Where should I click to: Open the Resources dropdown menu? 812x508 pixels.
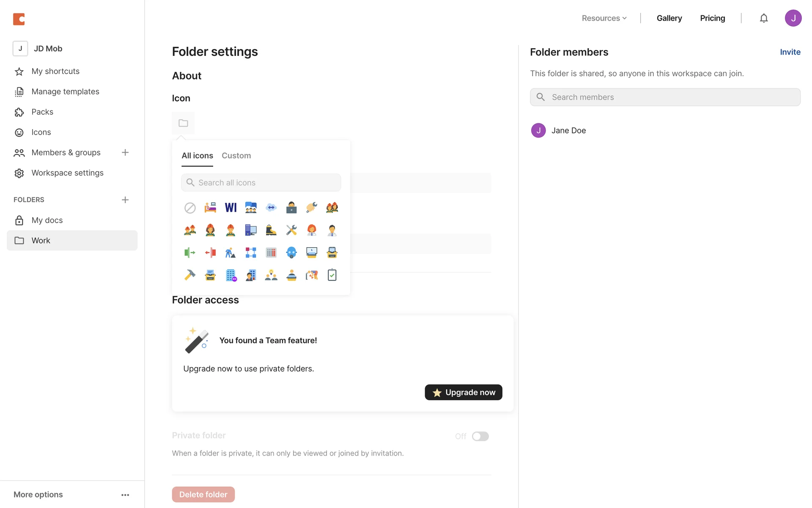coord(604,18)
